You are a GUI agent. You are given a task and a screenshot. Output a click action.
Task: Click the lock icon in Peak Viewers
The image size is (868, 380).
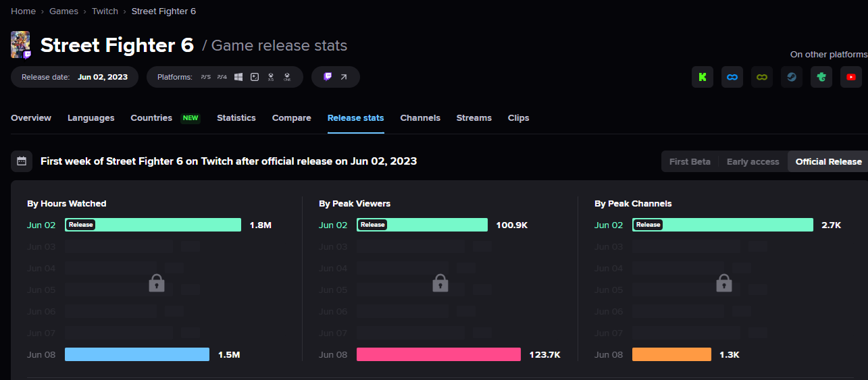pos(440,283)
